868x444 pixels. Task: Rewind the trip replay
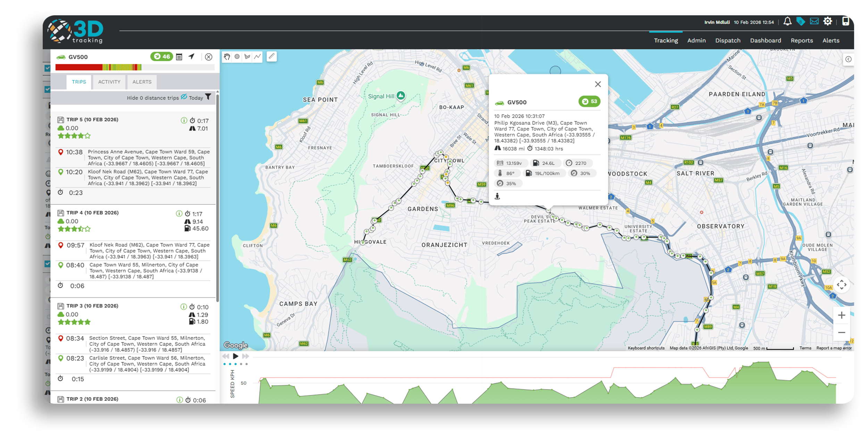click(x=226, y=356)
